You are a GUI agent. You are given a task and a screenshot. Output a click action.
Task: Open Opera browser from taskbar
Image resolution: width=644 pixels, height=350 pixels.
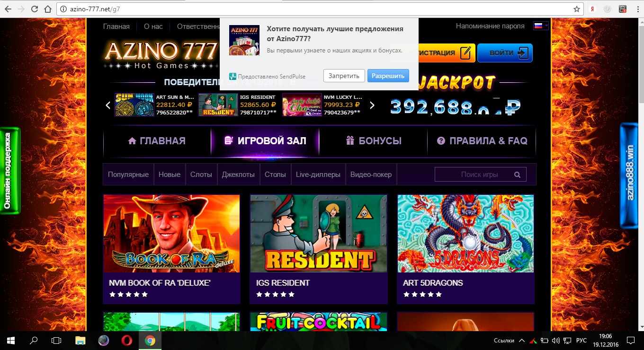(x=126, y=341)
